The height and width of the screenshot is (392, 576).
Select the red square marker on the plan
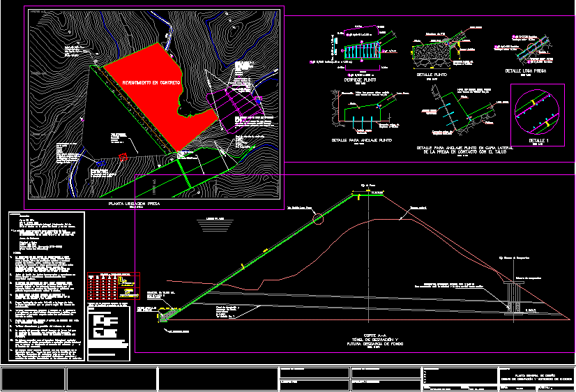click(123, 157)
